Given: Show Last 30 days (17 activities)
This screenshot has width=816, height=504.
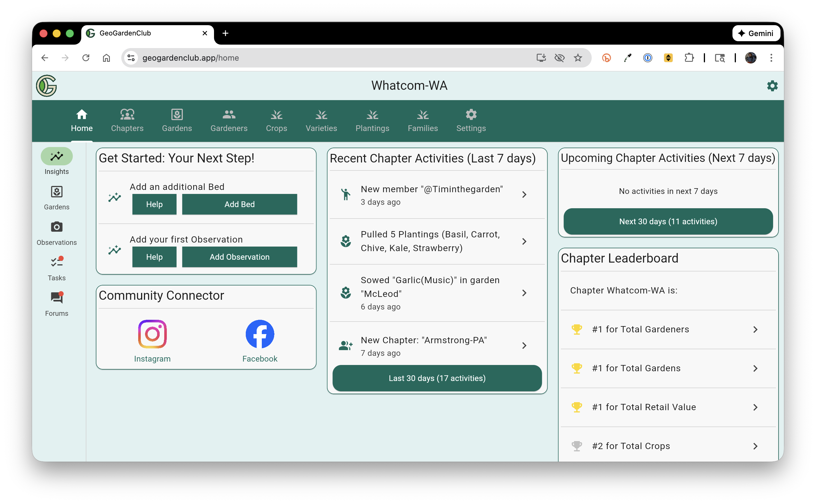Looking at the screenshot, I should 437,378.
